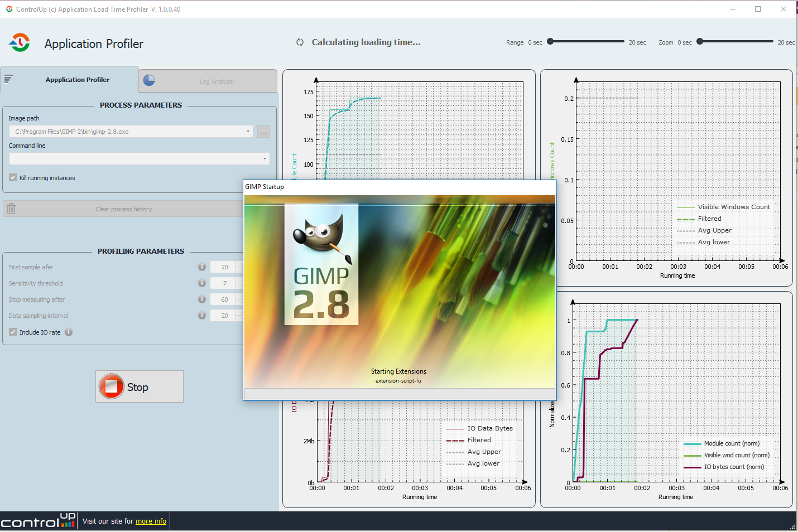
Task: Click the Stop button
Action: 140,386
